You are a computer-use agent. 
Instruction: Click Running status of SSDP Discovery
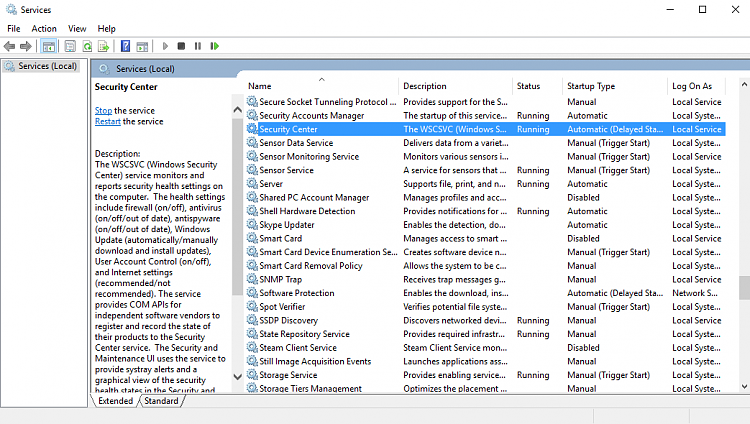tap(533, 320)
